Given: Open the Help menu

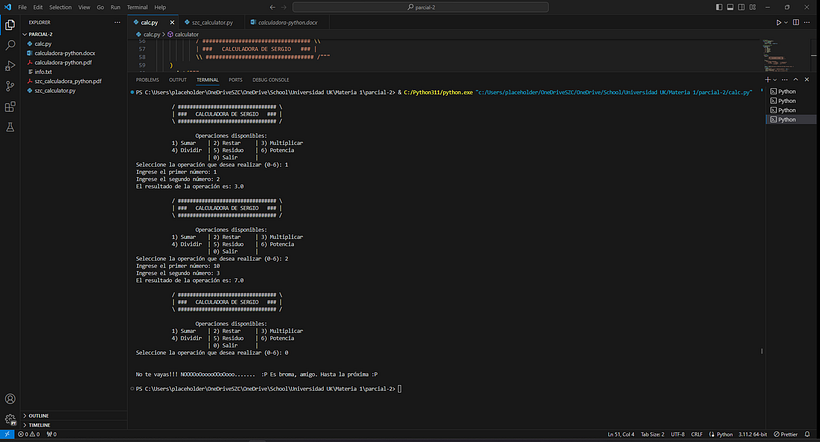Looking at the screenshot, I should (160, 7).
